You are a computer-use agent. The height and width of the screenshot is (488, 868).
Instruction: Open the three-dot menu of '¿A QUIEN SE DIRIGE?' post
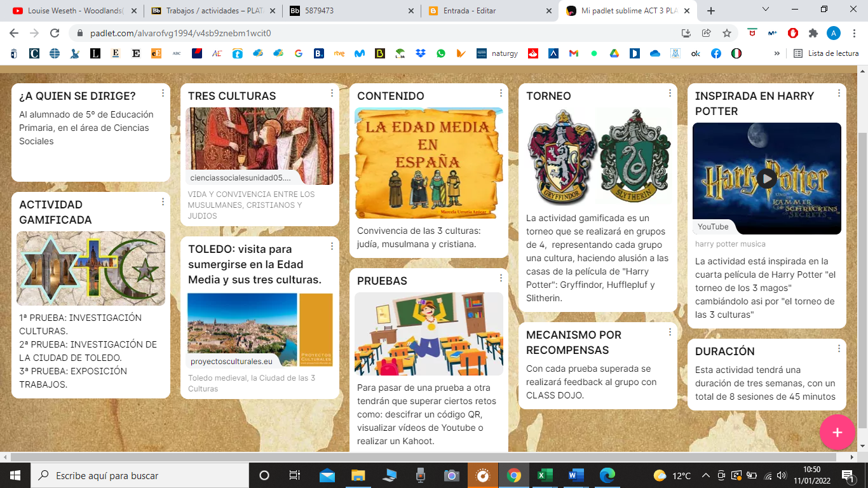(x=163, y=93)
